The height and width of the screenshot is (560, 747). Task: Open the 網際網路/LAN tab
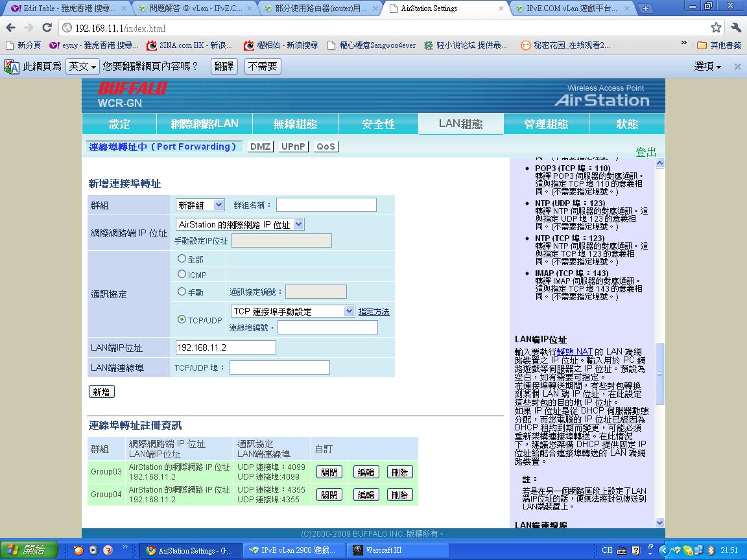tap(205, 124)
